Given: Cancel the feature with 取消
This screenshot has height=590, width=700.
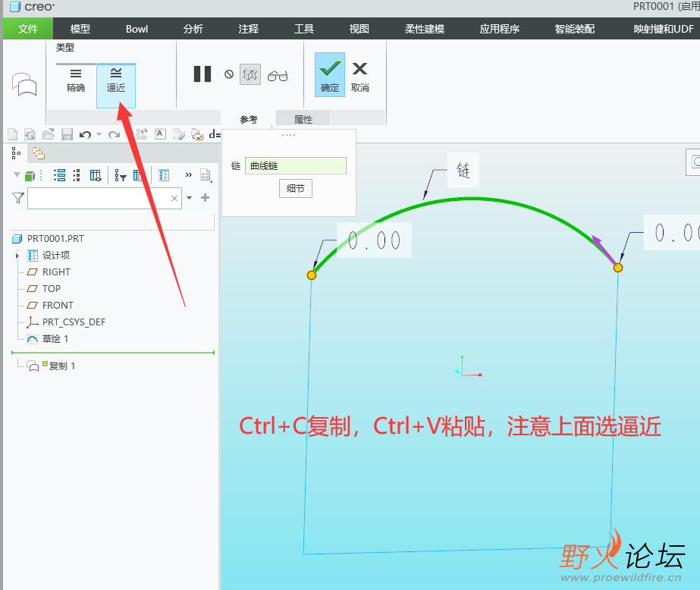Looking at the screenshot, I should 359,77.
